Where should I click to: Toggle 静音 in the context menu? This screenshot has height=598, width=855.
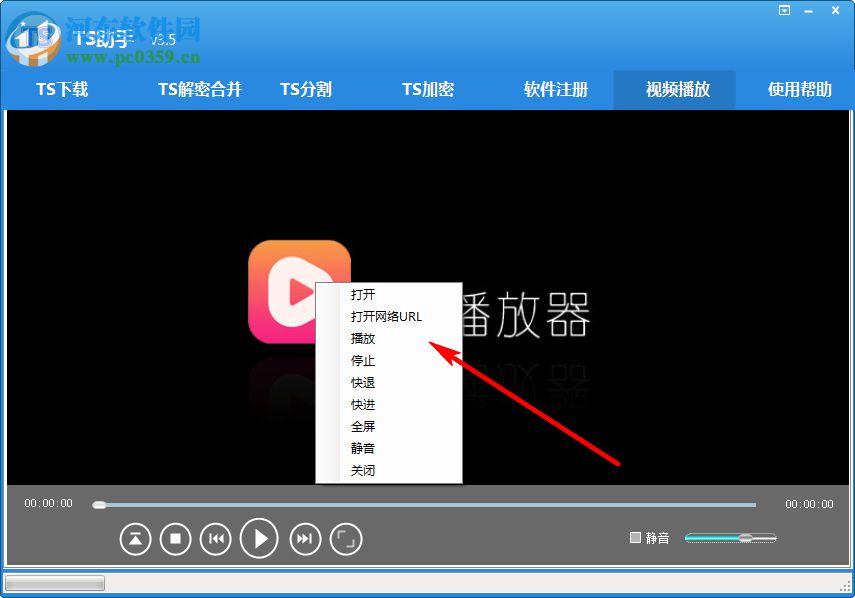pyautogui.click(x=361, y=448)
